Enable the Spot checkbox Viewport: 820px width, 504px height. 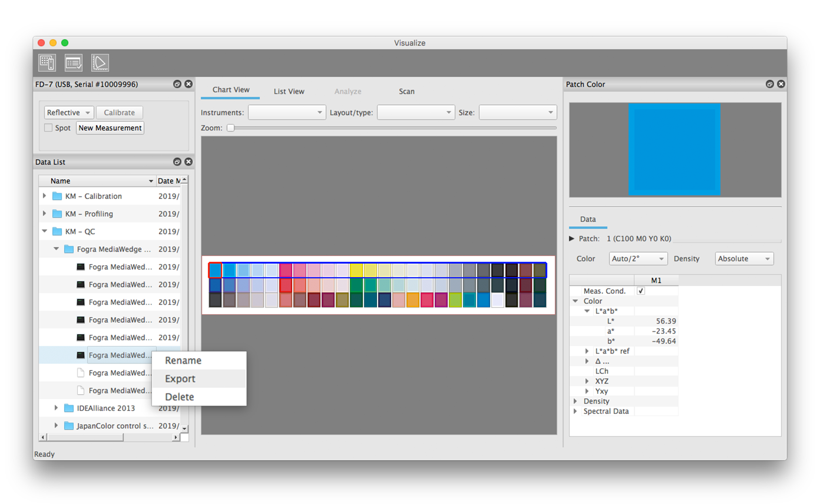(x=49, y=128)
